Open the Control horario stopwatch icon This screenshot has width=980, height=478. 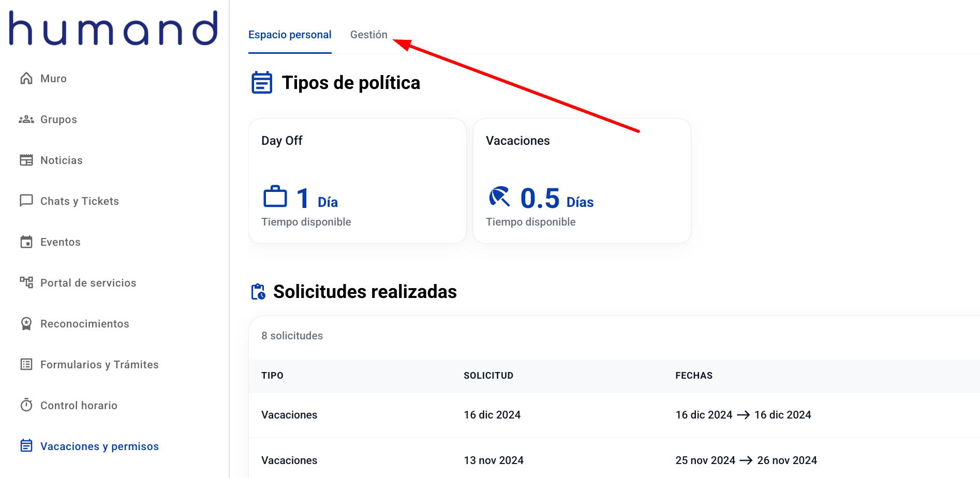click(x=26, y=405)
